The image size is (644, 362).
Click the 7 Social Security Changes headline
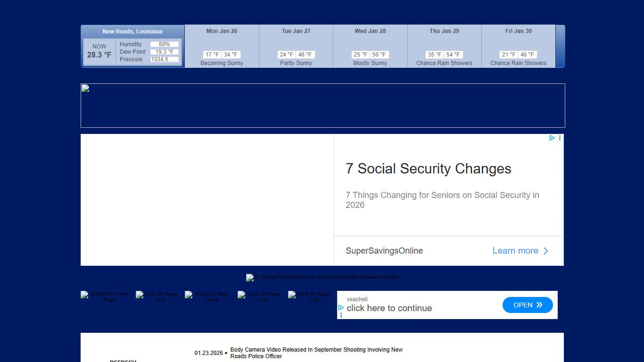[428, 169]
